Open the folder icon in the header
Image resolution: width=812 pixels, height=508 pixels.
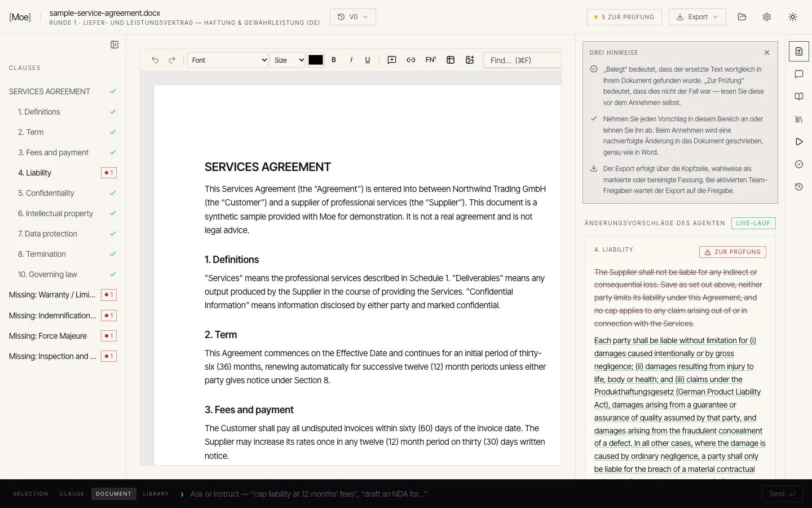click(742, 17)
